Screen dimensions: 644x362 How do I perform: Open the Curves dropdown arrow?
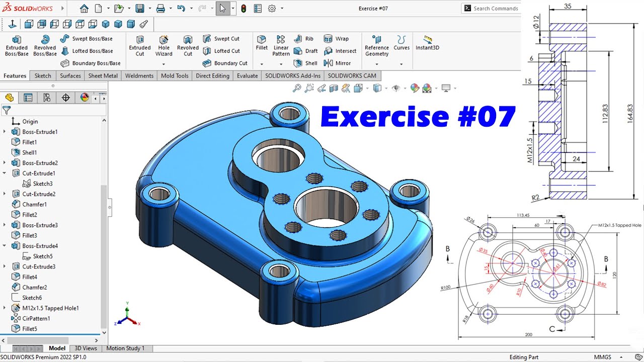point(401,64)
